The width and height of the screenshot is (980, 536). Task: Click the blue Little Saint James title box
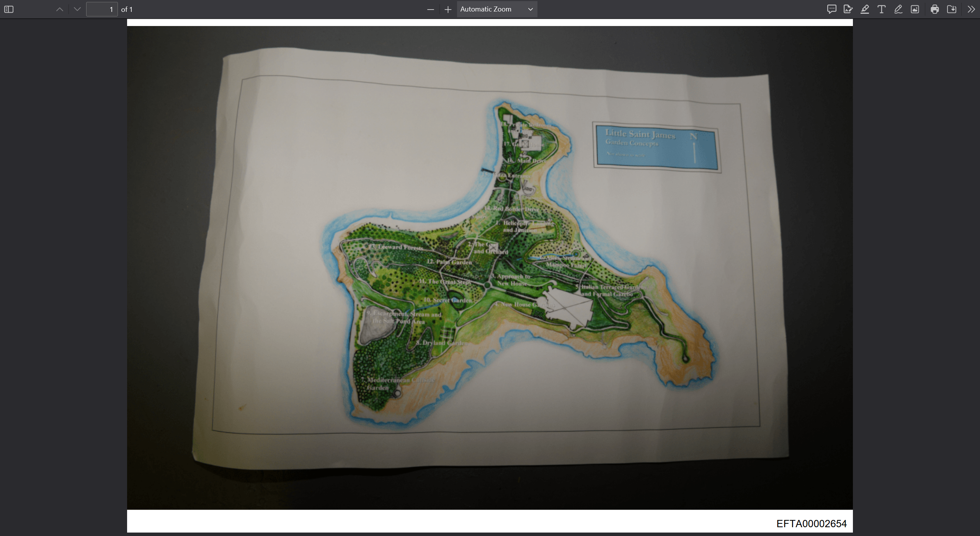(657, 147)
